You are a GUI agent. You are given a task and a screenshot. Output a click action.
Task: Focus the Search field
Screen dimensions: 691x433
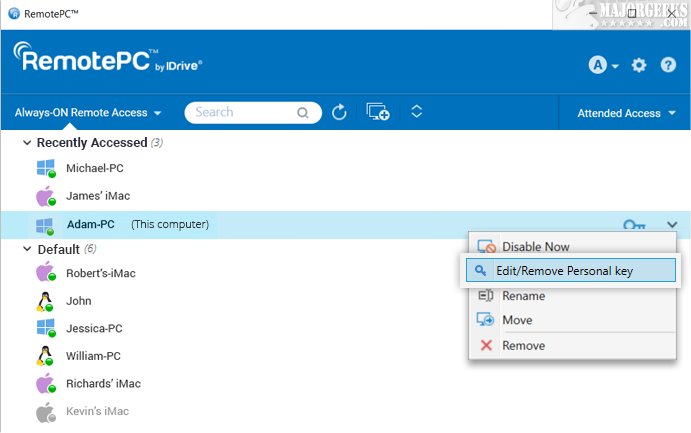tap(253, 112)
